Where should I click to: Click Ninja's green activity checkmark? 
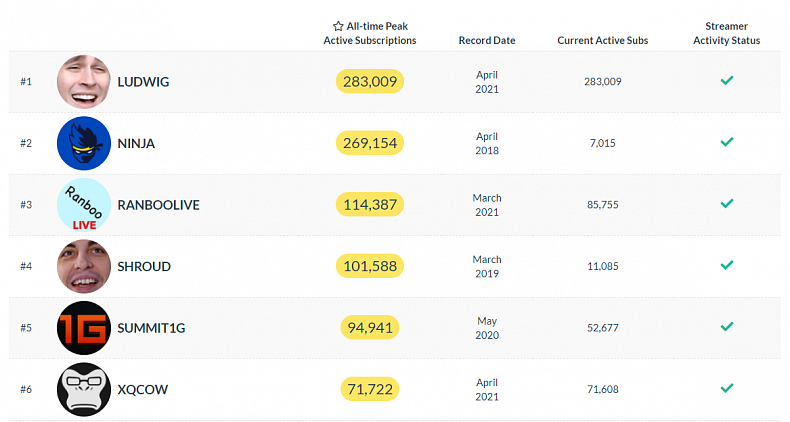tap(727, 143)
